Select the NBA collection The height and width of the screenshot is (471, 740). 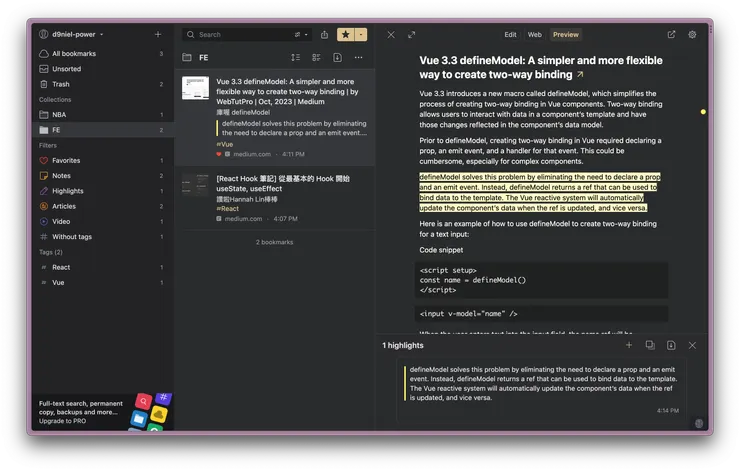(103, 115)
